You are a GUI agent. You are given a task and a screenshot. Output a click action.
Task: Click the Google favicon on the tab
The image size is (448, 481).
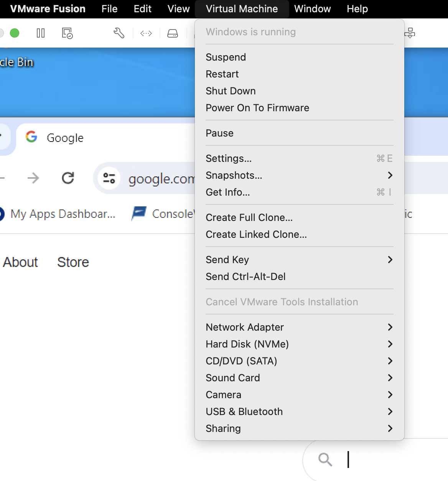click(31, 137)
